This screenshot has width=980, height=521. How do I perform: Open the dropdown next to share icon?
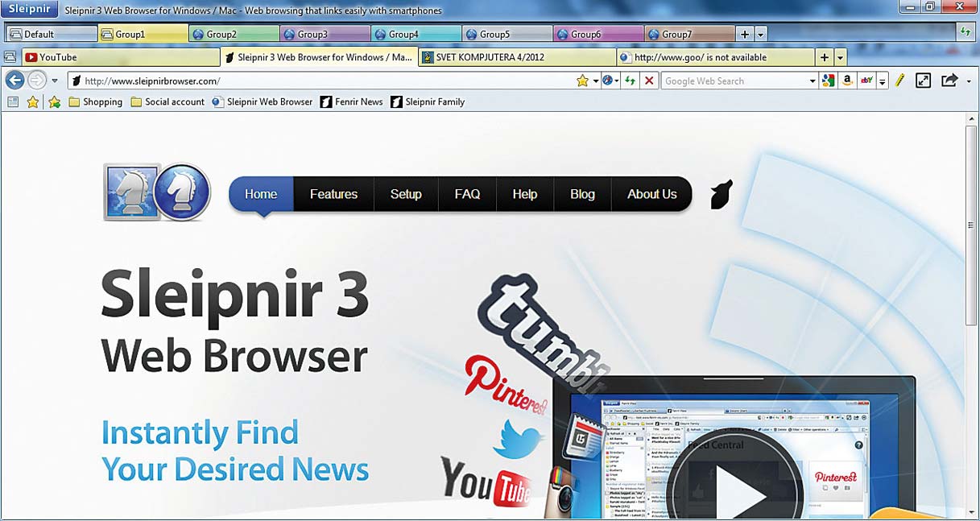pos(968,81)
